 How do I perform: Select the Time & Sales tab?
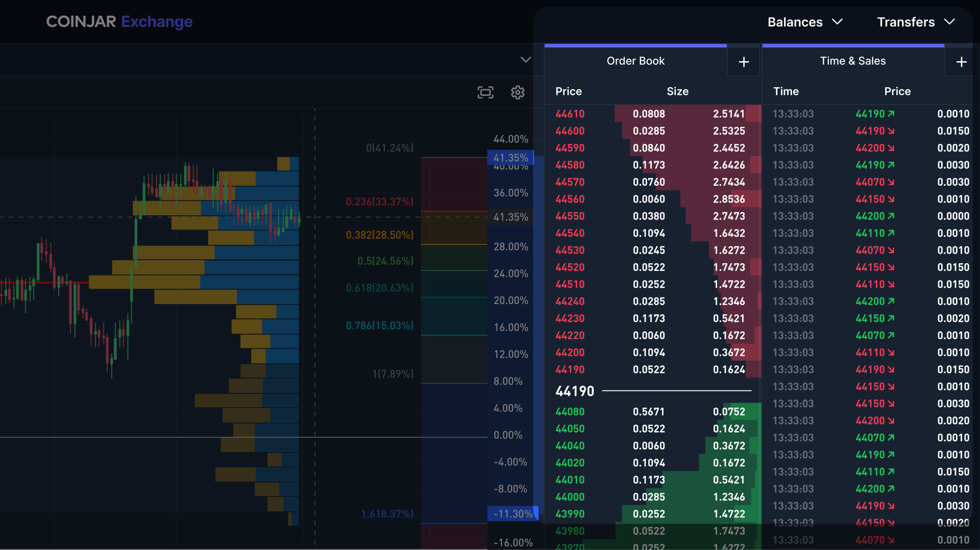(852, 61)
